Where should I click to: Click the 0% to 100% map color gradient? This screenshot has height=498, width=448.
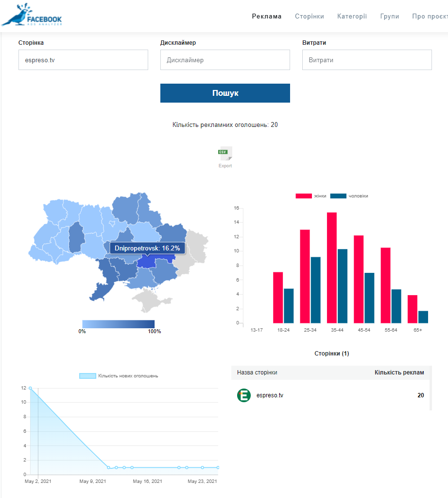point(118,324)
